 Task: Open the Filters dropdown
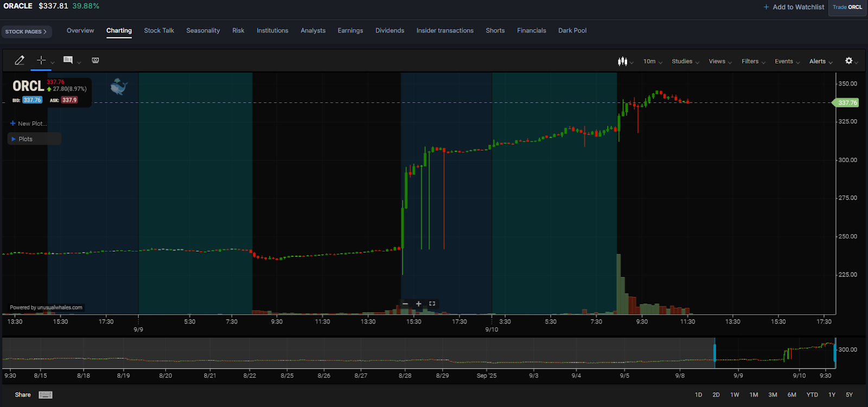coord(754,61)
